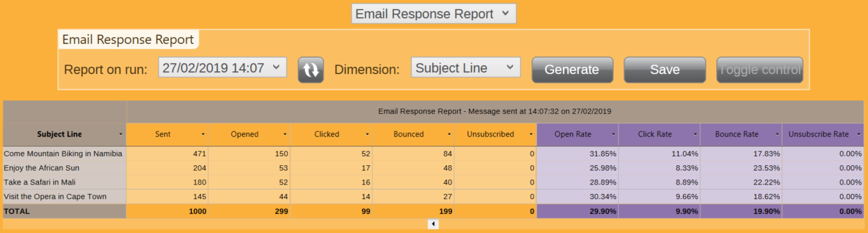The height and width of the screenshot is (233, 868).
Task: Open the Subject Line column filter arrow
Action: (121, 135)
